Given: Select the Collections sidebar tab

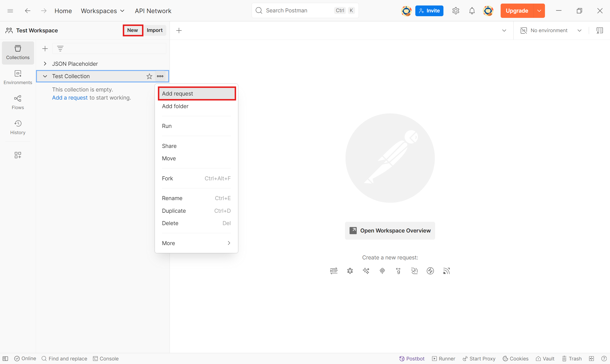Looking at the screenshot, I should [18, 53].
